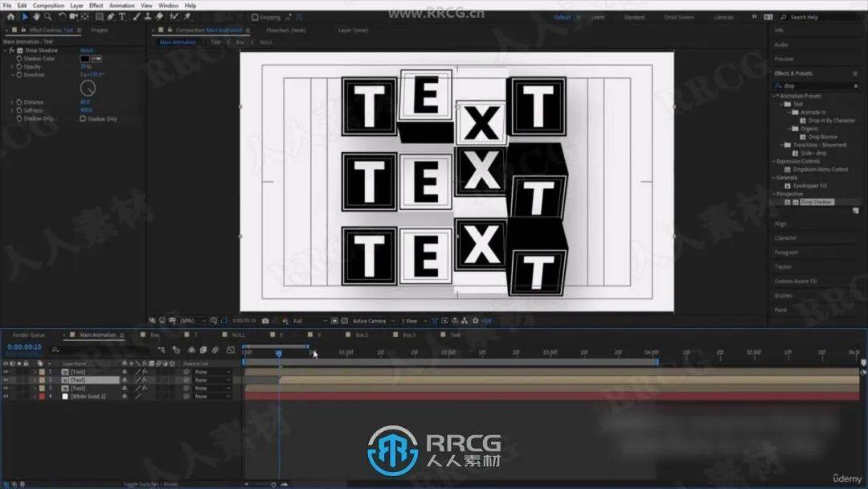Click the snapshot camera icon below viewer
This screenshot has height=489, width=868.
tap(265, 321)
